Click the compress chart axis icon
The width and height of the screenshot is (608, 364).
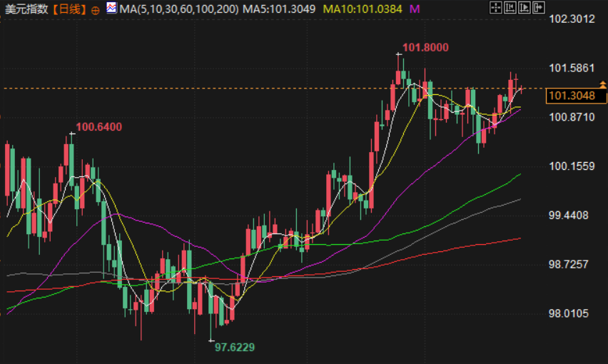tap(510, 7)
